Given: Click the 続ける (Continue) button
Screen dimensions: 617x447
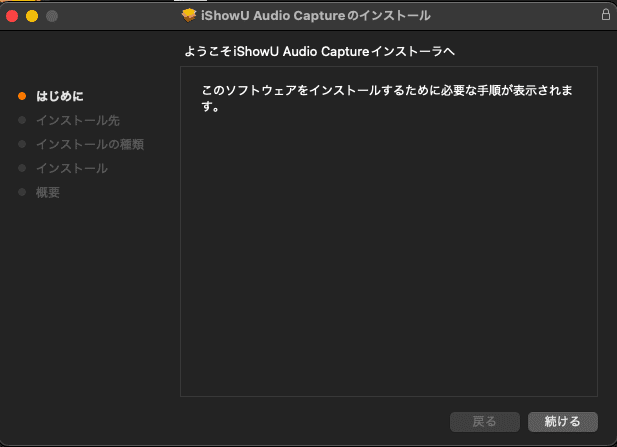Looking at the screenshot, I should 563,422.
